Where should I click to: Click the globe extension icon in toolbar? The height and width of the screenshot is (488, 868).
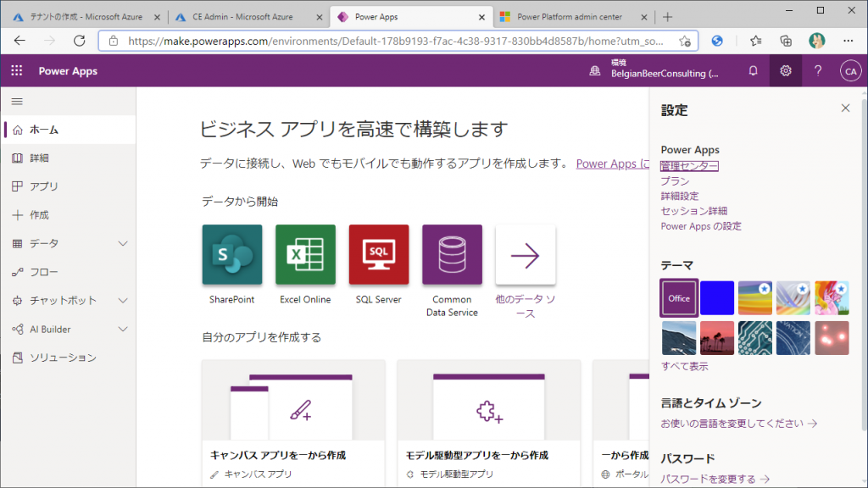pyautogui.click(x=717, y=41)
